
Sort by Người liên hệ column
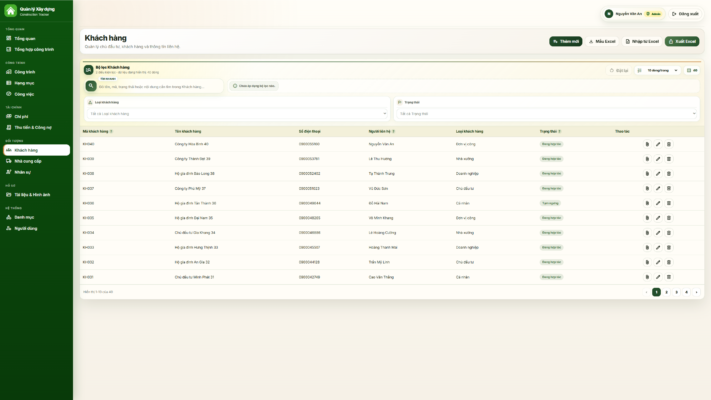tap(382, 132)
